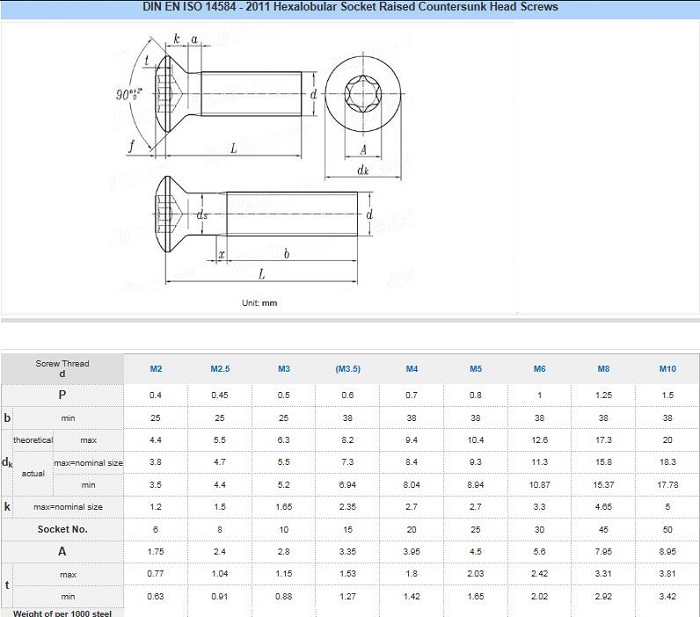Open the M5 thread size link
Image resolution: width=700 pixels, height=617 pixels.
[x=475, y=369]
